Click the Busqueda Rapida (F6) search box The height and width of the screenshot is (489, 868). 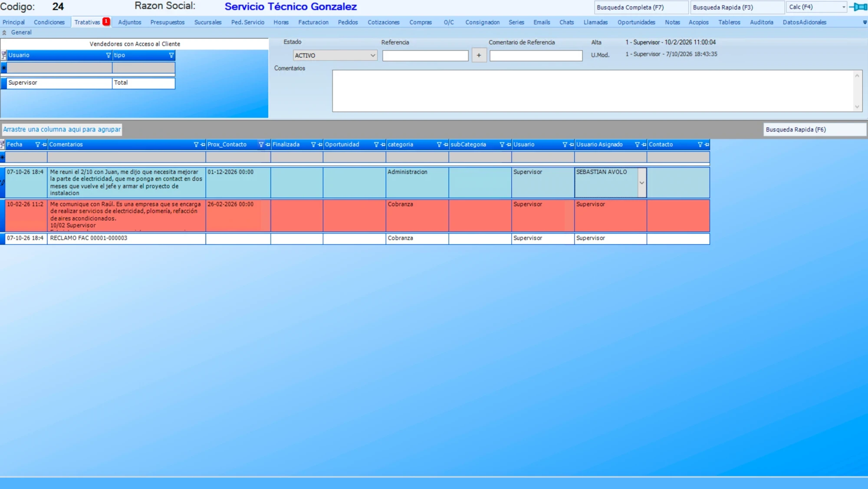coord(815,129)
